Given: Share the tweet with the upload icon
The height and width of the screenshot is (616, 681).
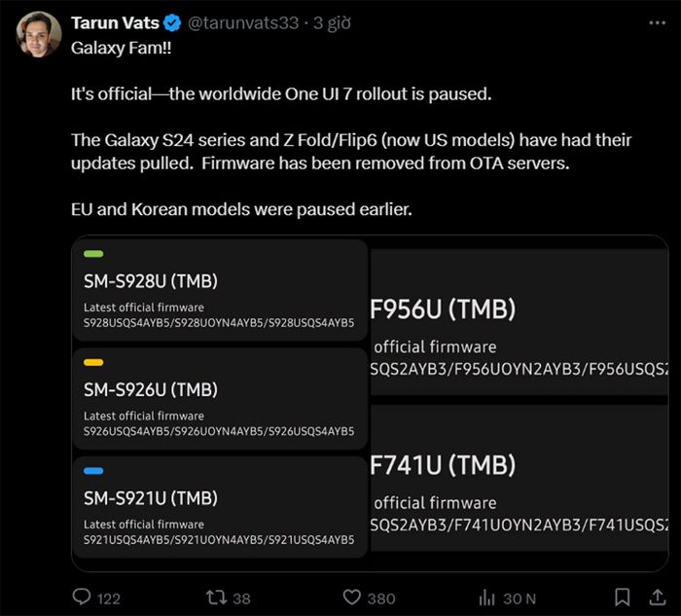Looking at the screenshot, I should [x=658, y=597].
